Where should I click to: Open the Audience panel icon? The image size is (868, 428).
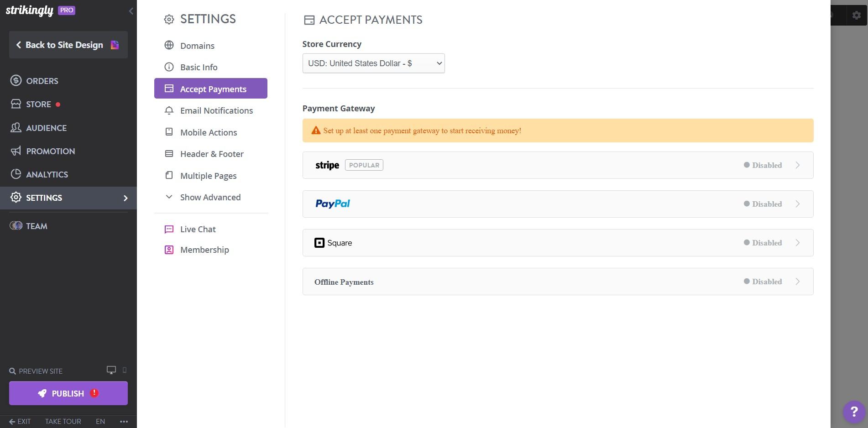16,128
